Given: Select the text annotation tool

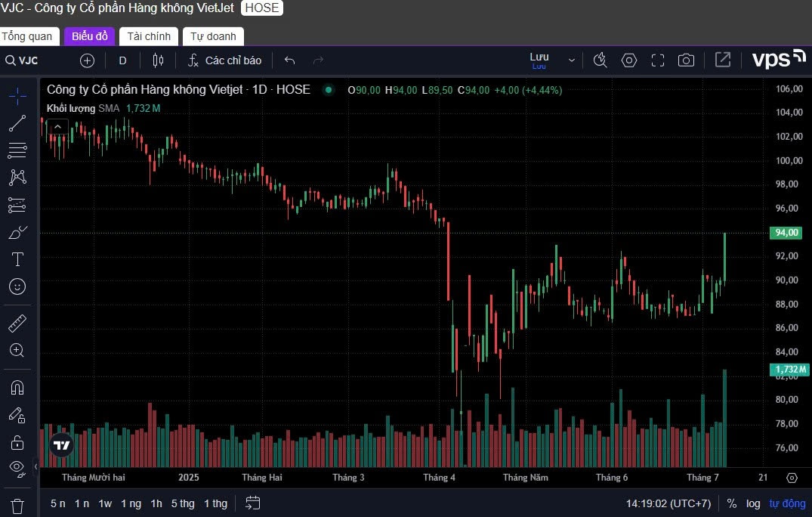Looking at the screenshot, I should click(17, 259).
